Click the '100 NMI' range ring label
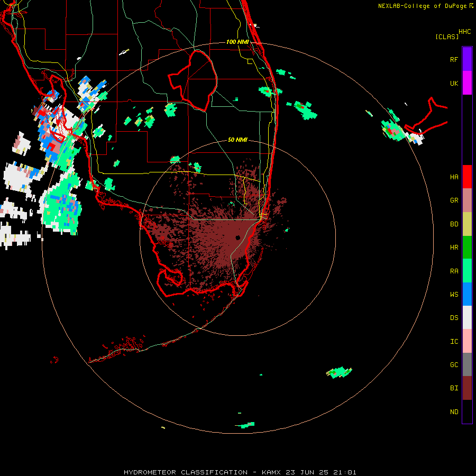Image resolution: width=476 pixels, height=476 pixels. [237, 42]
